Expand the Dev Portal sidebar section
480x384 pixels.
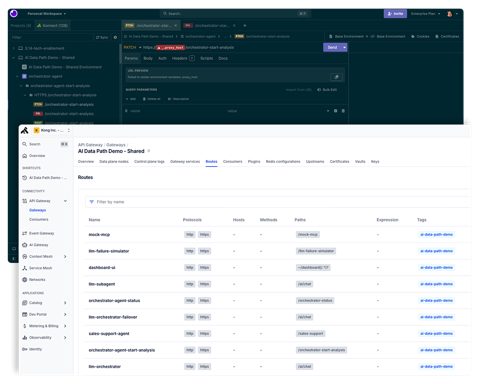[65, 314]
